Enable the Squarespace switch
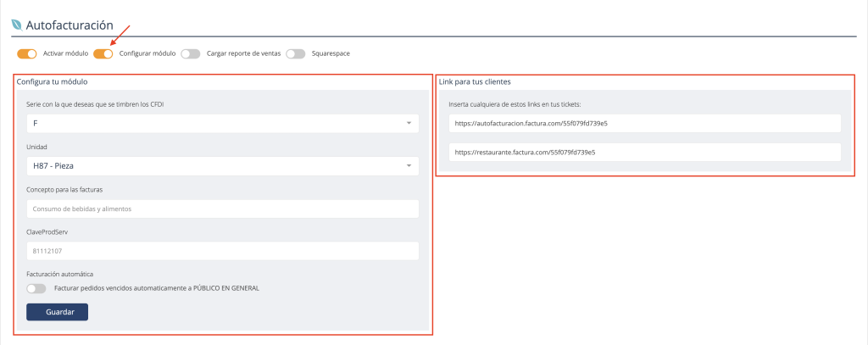This screenshot has height=345, width=868. (296, 53)
